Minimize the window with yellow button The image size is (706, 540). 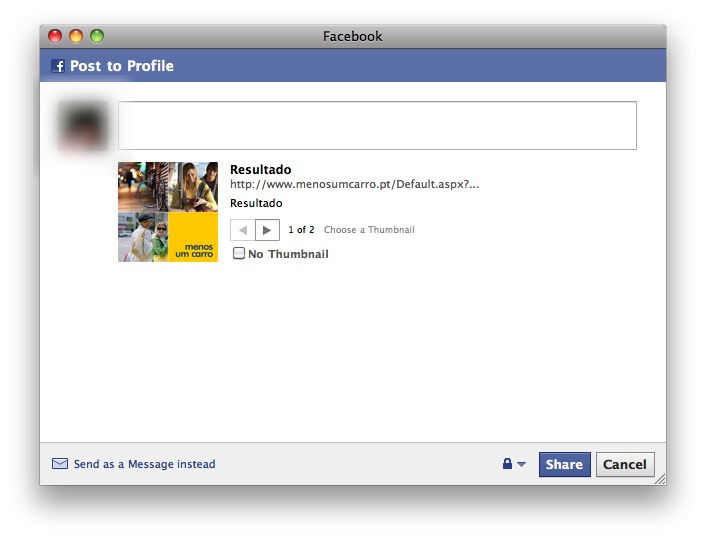(x=76, y=36)
